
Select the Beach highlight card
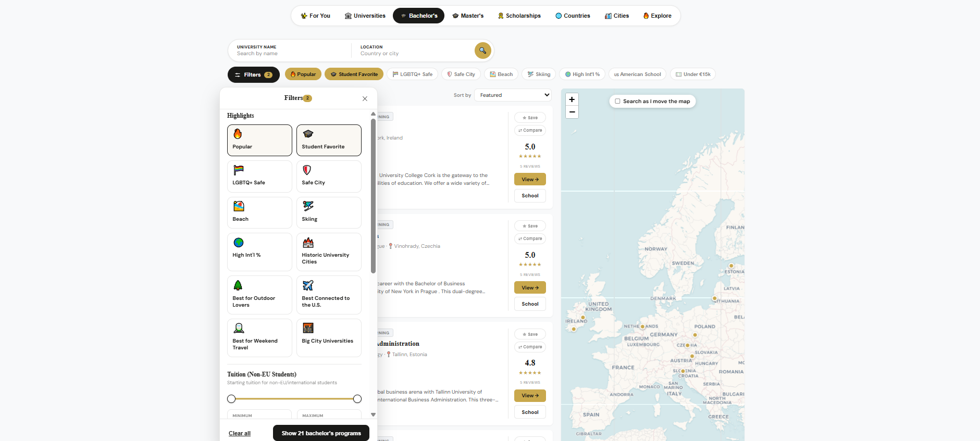point(259,212)
